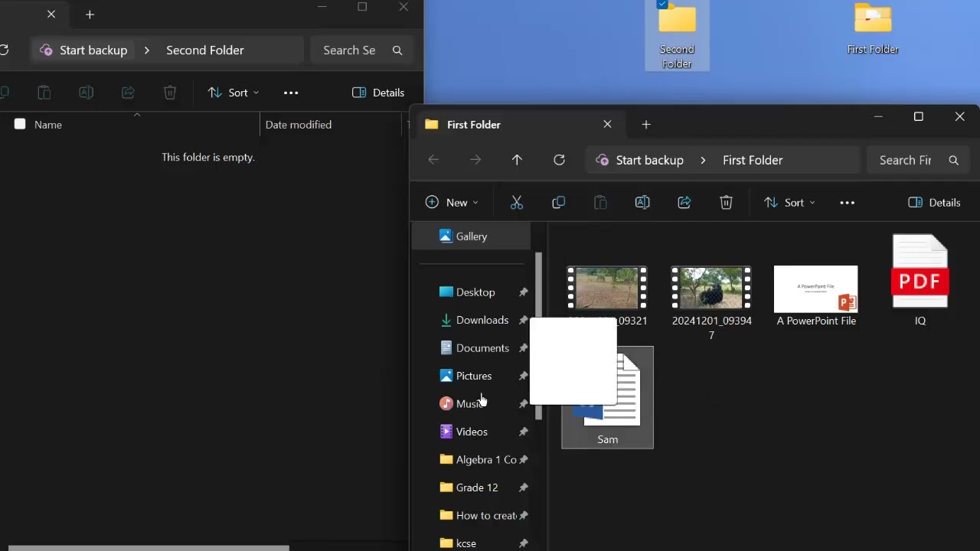Click Copy icon in First Folder toolbar
This screenshot has height=551, width=980.
[x=559, y=203]
